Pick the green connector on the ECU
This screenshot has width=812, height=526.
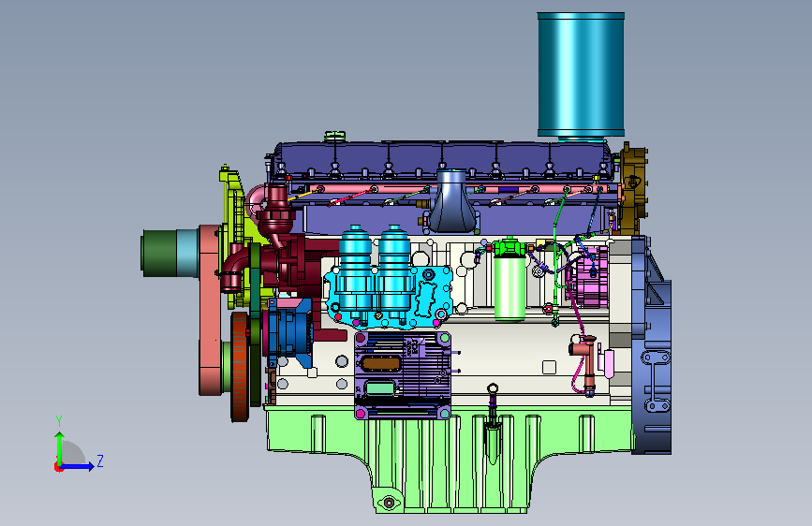(x=379, y=387)
